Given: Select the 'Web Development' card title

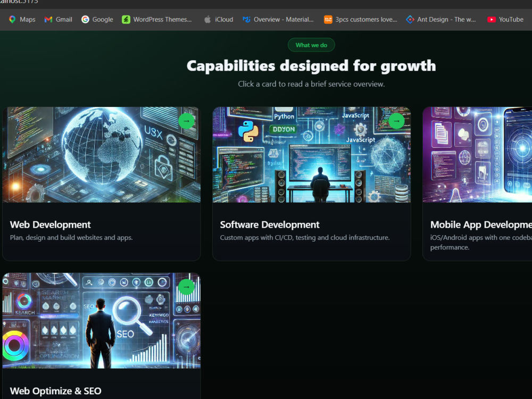Looking at the screenshot, I should pos(50,225).
